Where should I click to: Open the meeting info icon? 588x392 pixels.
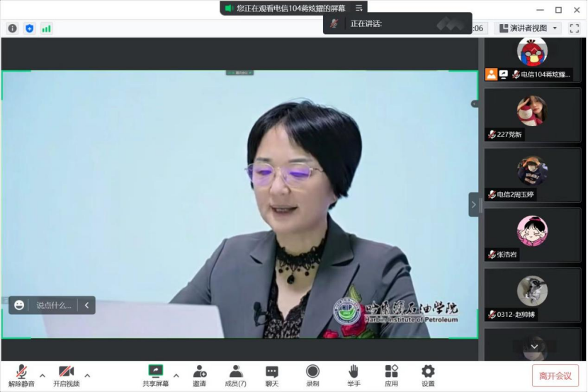pos(12,28)
